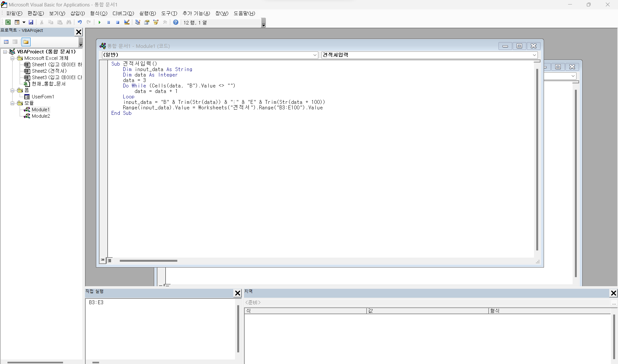618x364 pixels.
Task: Click the Reset stop square icon
Action: coord(118,22)
